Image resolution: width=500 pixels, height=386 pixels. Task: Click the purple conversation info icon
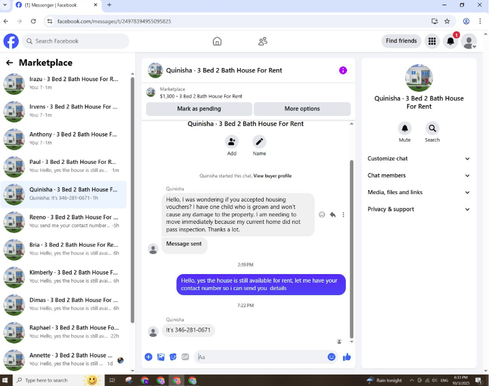point(343,70)
